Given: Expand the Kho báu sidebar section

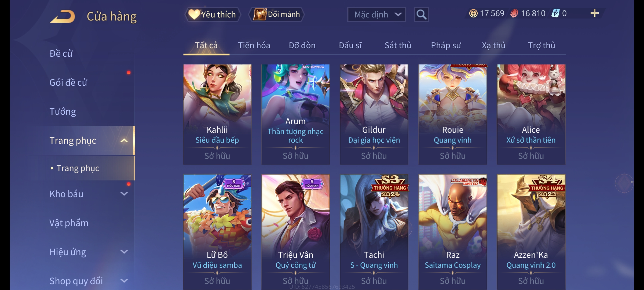Looking at the screenshot, I should click(x=124, y=194).
